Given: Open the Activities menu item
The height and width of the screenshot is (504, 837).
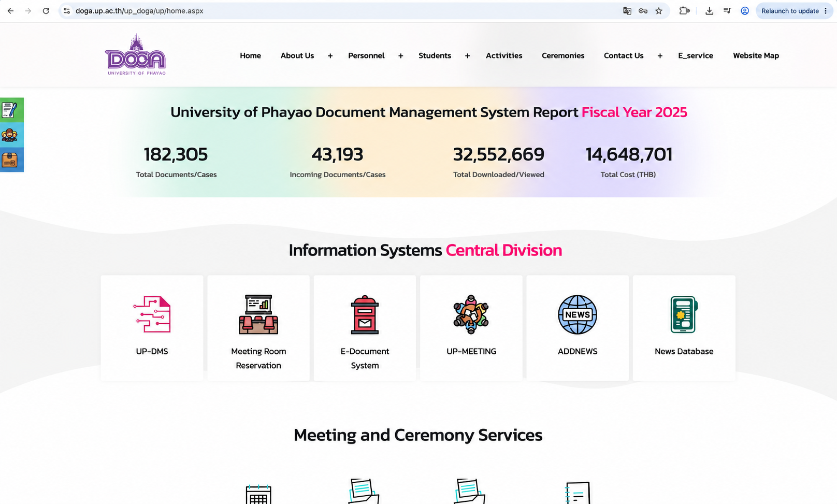Looking at the screenshot, I should pos(504,55).
